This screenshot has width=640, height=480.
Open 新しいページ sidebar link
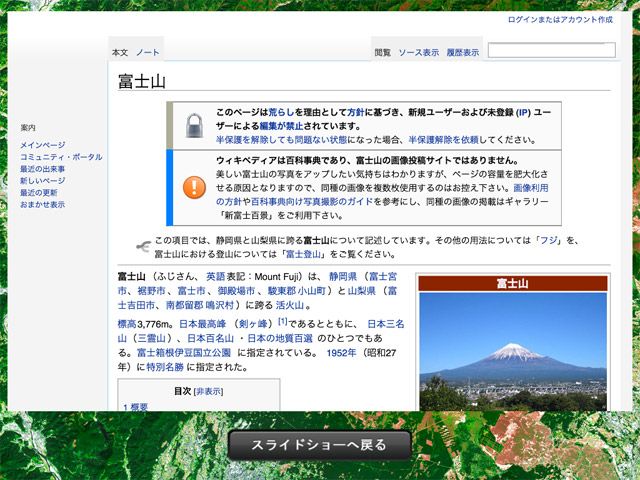pos(43,181)
